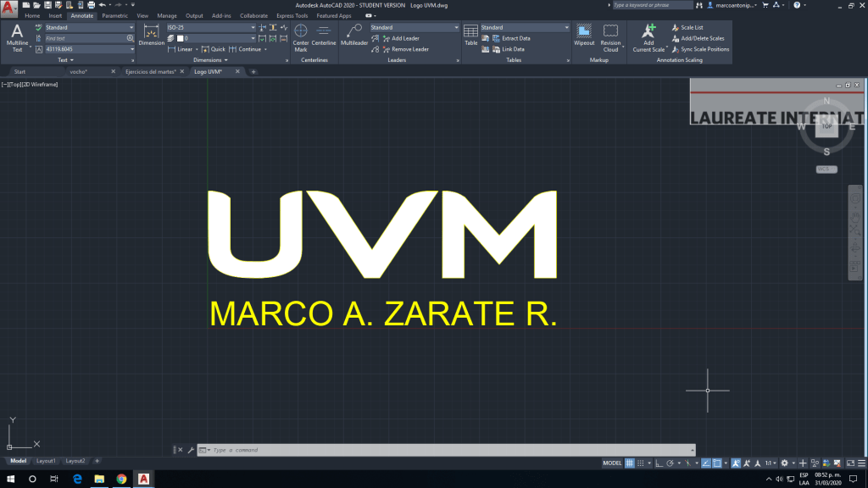
Task: Click the Add Current Scale icon
Action: coord(648,38)
